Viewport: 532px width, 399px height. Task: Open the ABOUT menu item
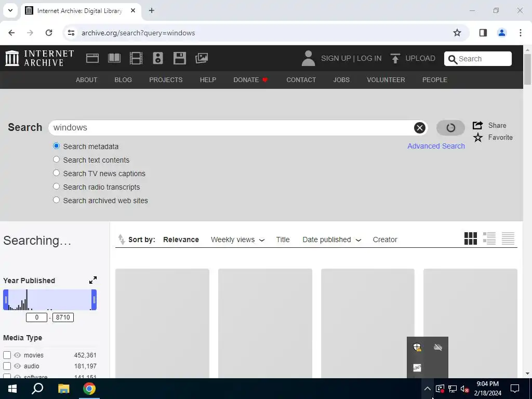pos(87,79)
